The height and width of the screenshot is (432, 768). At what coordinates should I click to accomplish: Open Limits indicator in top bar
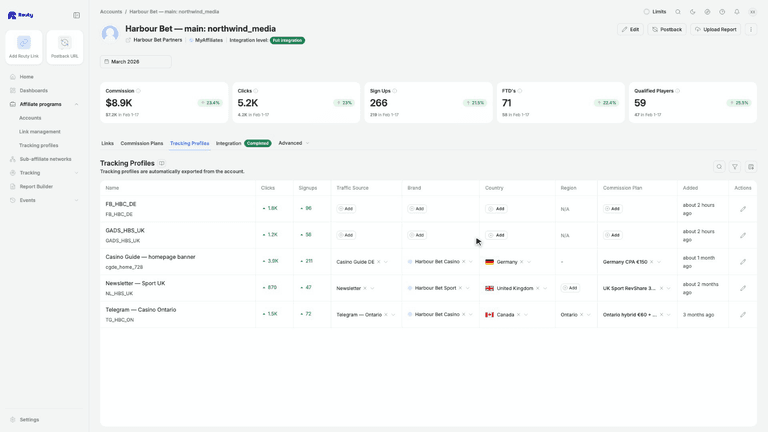pyautogui.click(x=655, y=12)
